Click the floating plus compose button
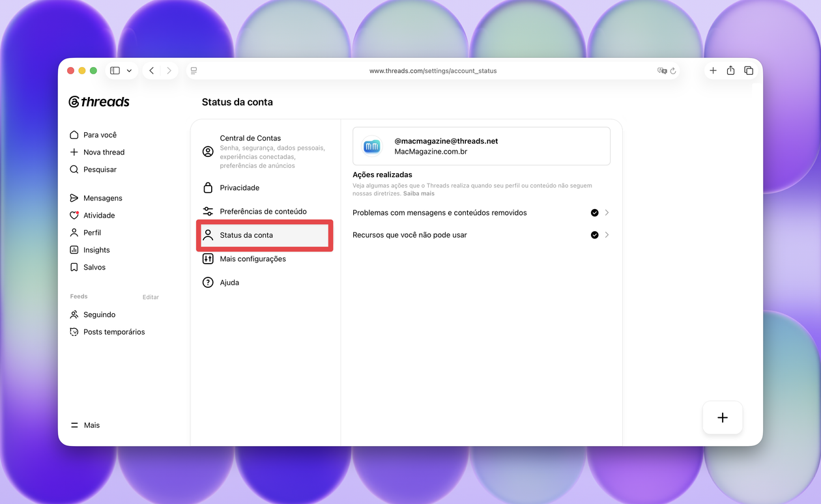 pyautogui.click(x=723, y=418)
